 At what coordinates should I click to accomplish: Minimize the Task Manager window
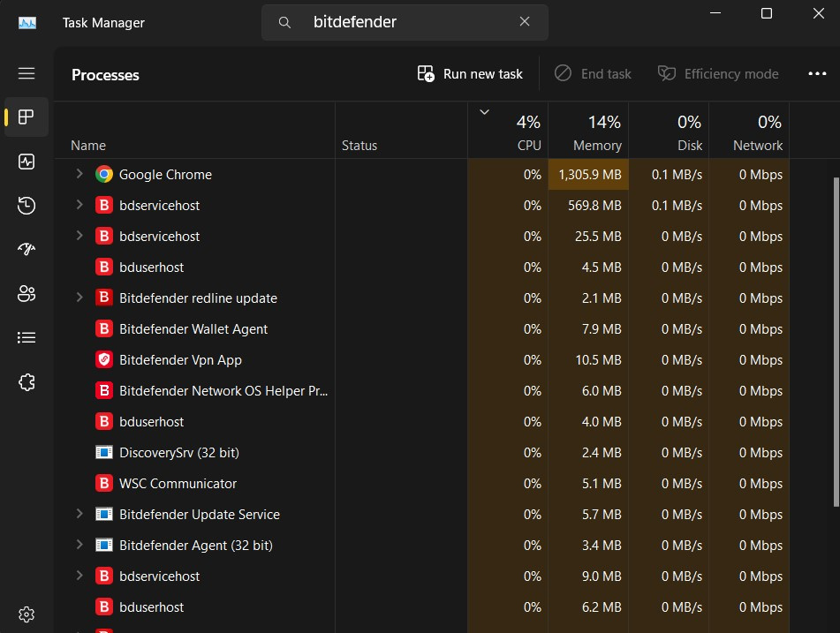click(715, 13)
